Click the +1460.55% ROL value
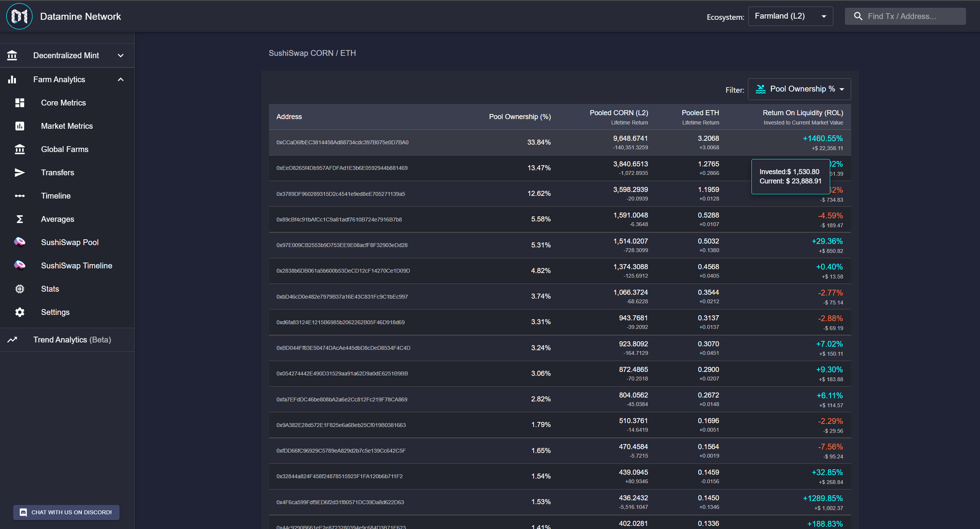This screenshot has height=529, width=980. [823, 138]
